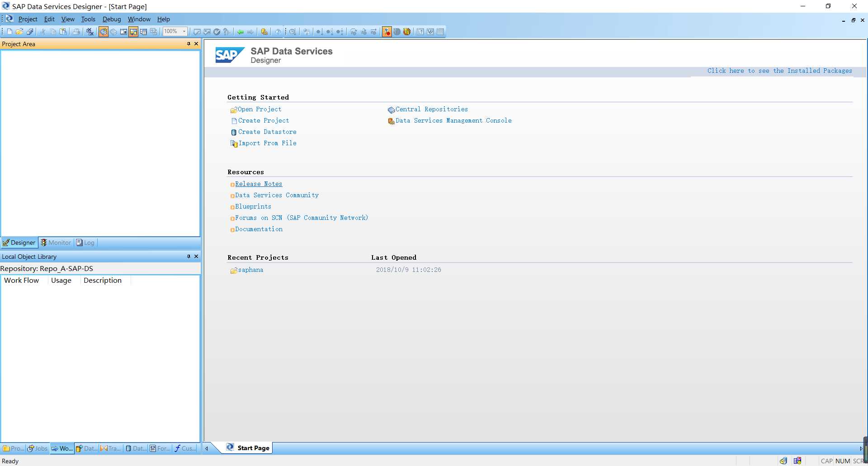
Task: Click the Close All Windows toolbar icon
Action: click(90, 32)
